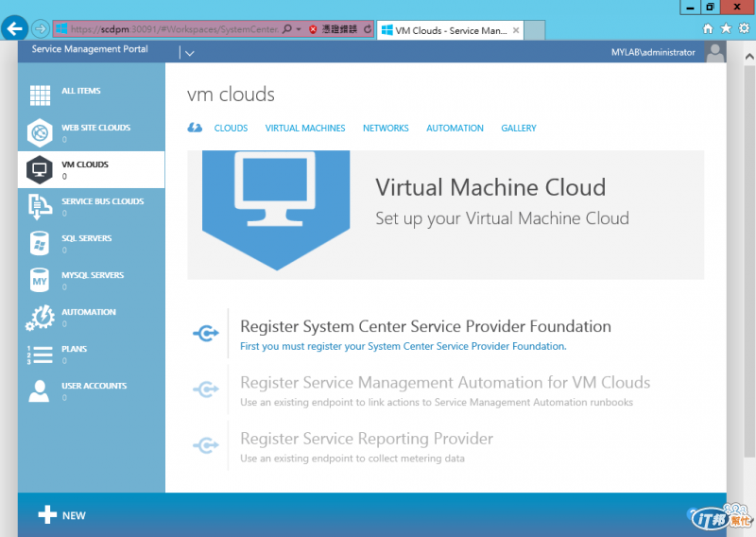Open the Service Bus Clouds icon
The image size is (756, 537).
pos(40,206)
